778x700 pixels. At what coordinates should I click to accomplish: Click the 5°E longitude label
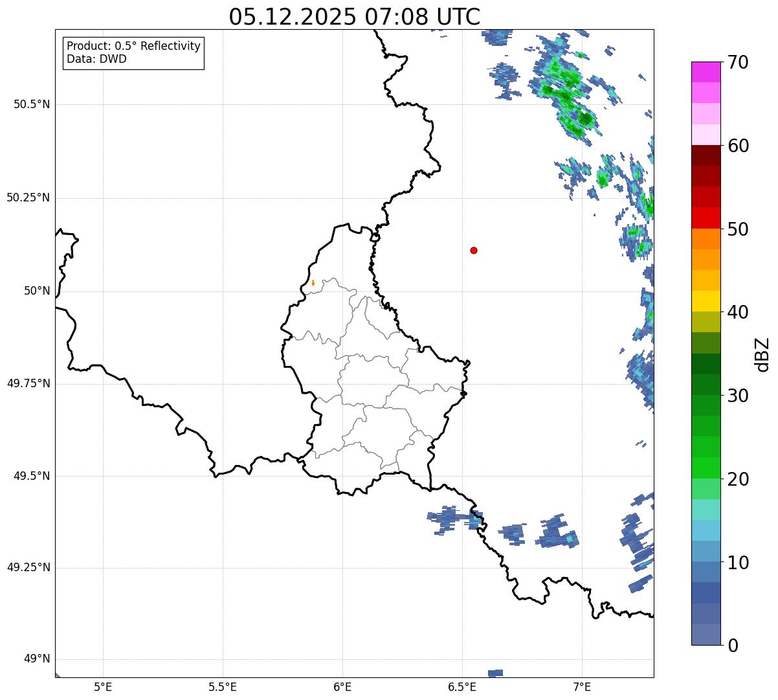pos(103,686)
